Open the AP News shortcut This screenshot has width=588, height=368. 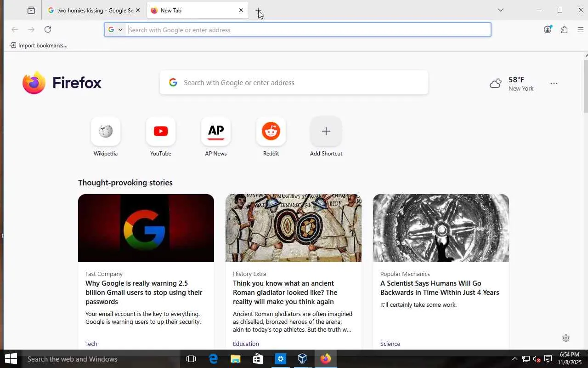[216, 137]
